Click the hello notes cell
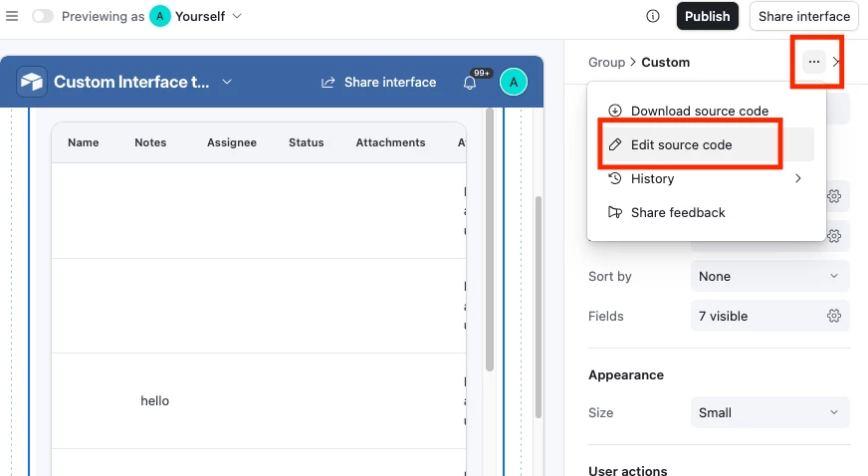The width and height of the screenshot is (868, 476). pos(154,400)
